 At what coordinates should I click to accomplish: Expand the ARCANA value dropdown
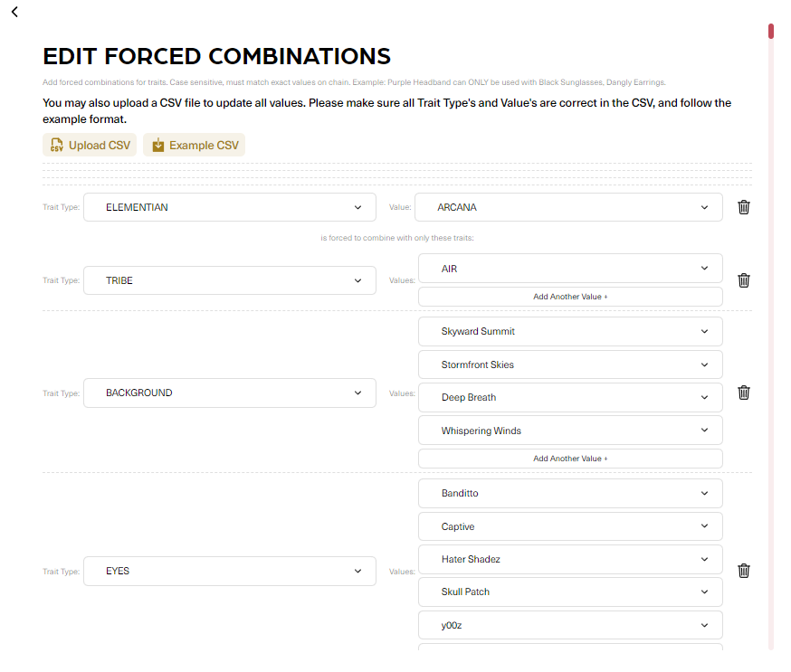click(568, 207)
